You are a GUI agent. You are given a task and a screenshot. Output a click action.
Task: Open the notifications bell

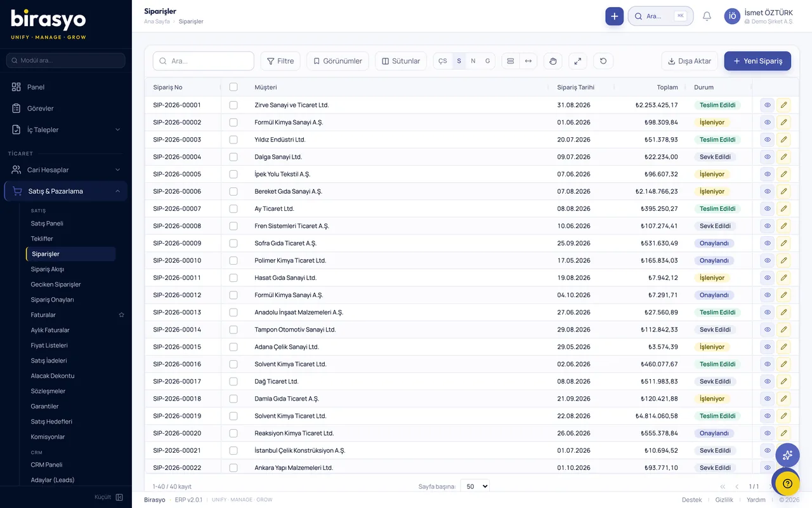(707, 17)
